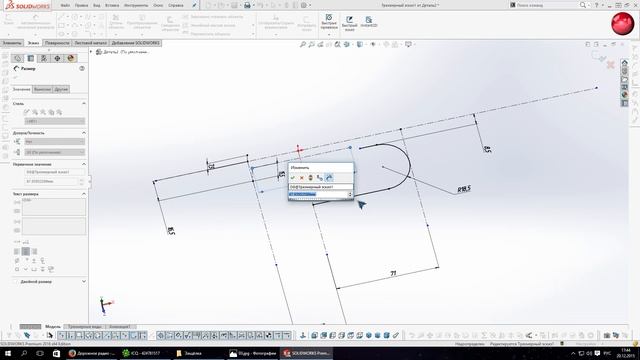Click the reverse direction icon in Modify dialog

pyautogui.click(x=320, y=178)
